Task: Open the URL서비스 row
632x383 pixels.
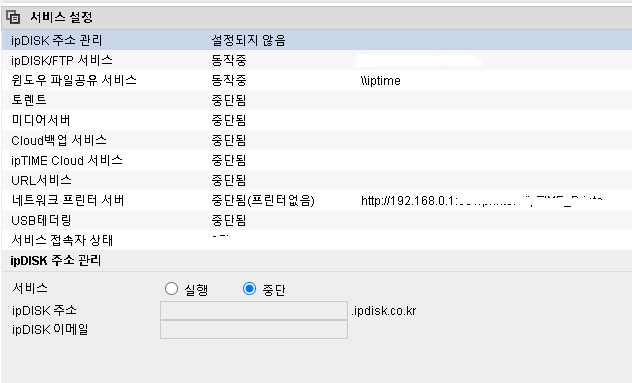Action: pyautogui.click(x=317, y=180)
